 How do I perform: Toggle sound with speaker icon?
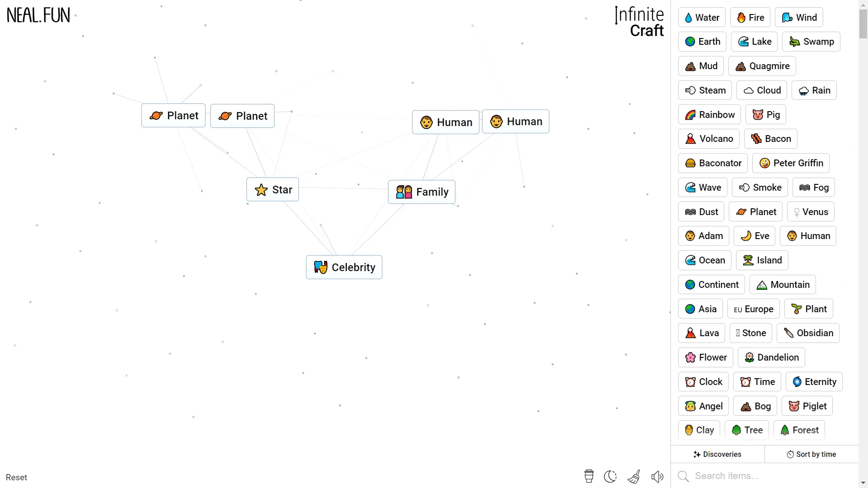[x=658, y=477]
